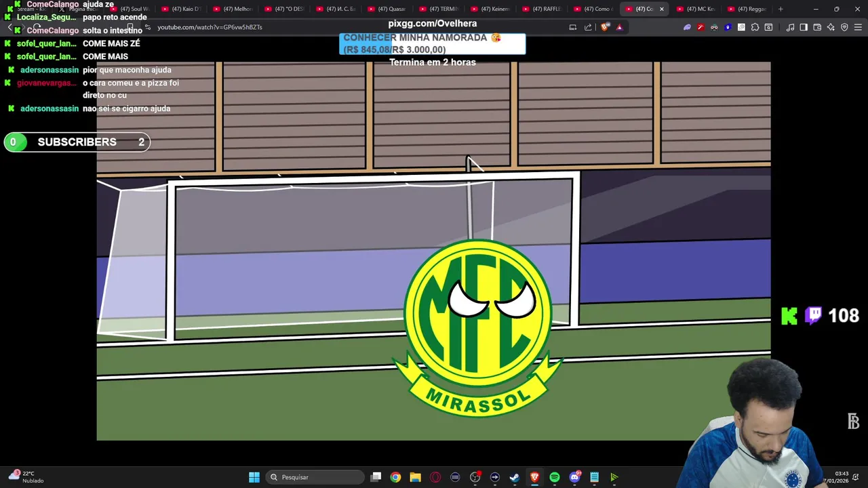
Task: Switch to the 'Reggae' YouTube tab
Action: 747,9
